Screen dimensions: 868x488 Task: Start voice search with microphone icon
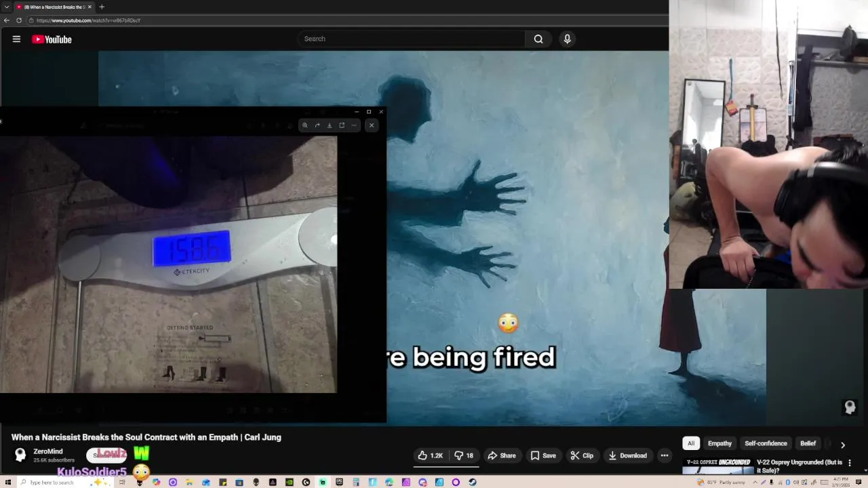[x=568, y=39]
